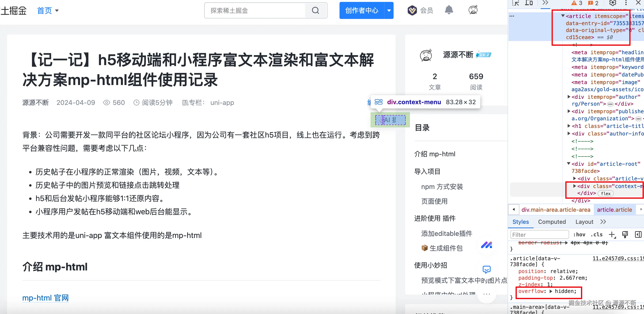Click the search magnifier icon
644x314 pixels.
[x=316, y=10]
